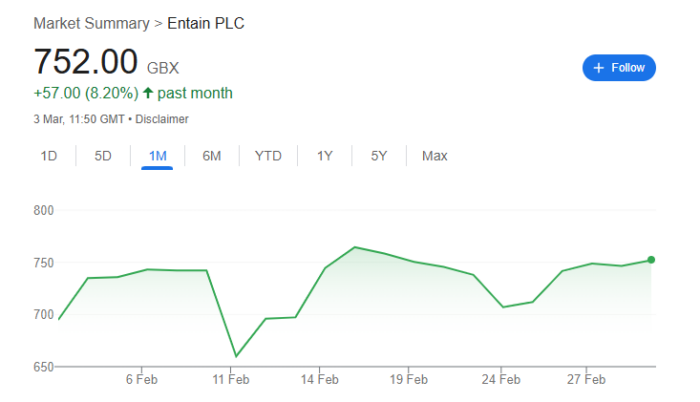700x402 pixels.
Task: Click the green up arrow icon
Action: click(149, 94)
